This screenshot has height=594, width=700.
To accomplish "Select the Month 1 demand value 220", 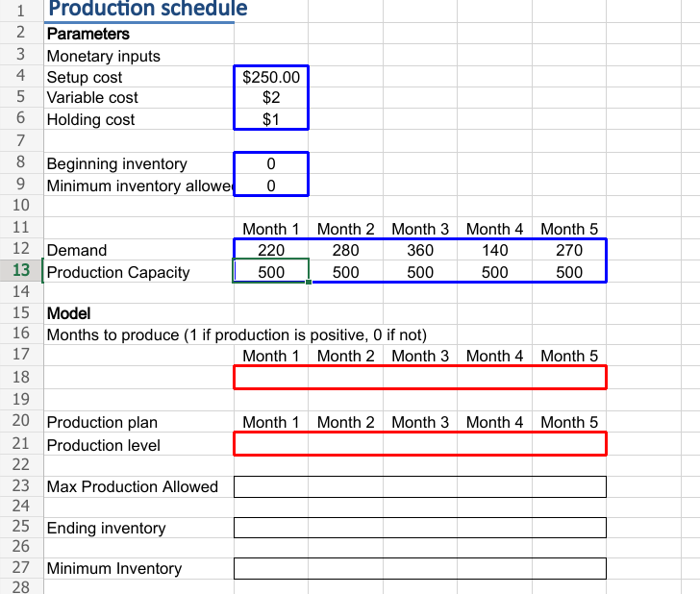I will click(271, 250).
